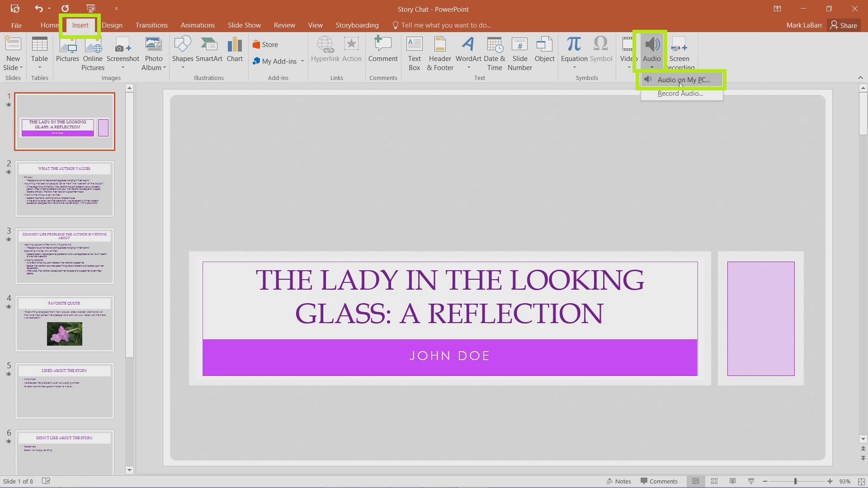The image size is (868, 488).
Task: Share the presentation
Action: point(844,25)
